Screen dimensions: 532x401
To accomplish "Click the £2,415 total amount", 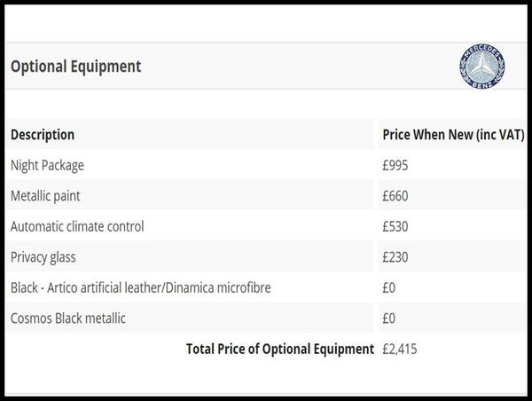I will [x=399, y=349].
